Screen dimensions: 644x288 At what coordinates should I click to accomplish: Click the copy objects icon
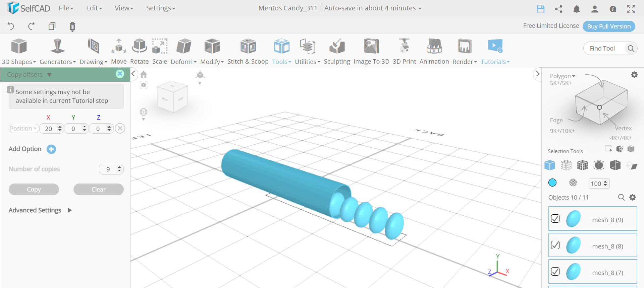pyautogui.click(x=52, y=26)
